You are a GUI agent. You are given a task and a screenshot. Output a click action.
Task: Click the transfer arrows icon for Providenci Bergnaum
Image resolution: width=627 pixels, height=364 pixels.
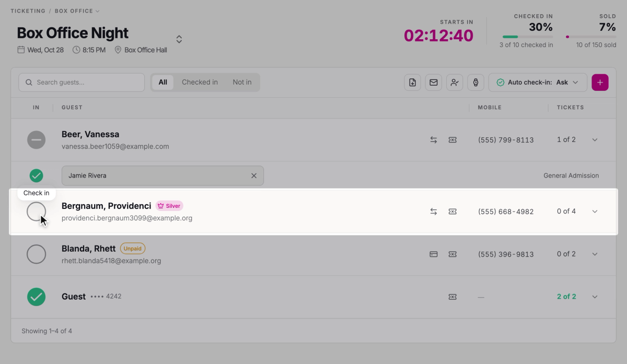point(434,212)
